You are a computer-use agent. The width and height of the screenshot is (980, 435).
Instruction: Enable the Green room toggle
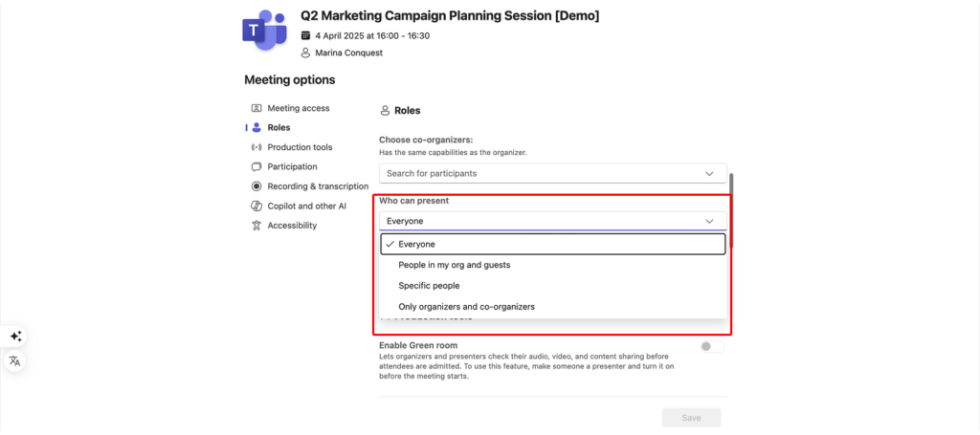[x=712, y=346]
